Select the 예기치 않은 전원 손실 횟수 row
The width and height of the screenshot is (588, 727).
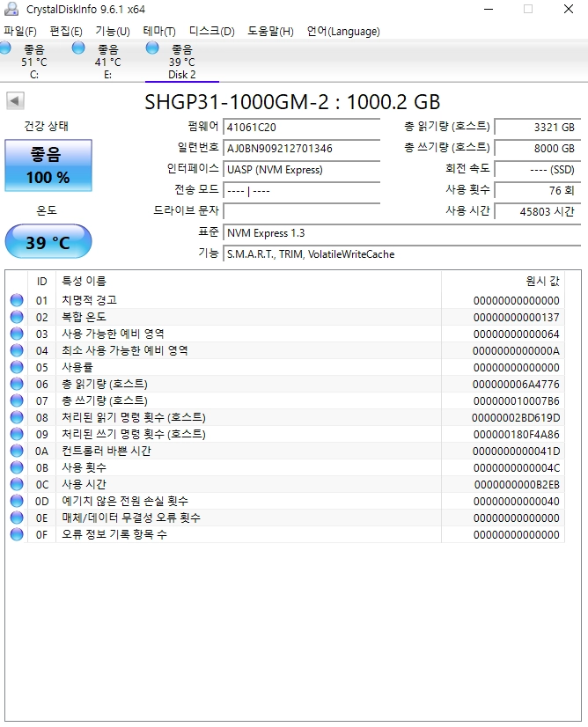(285, 501)
